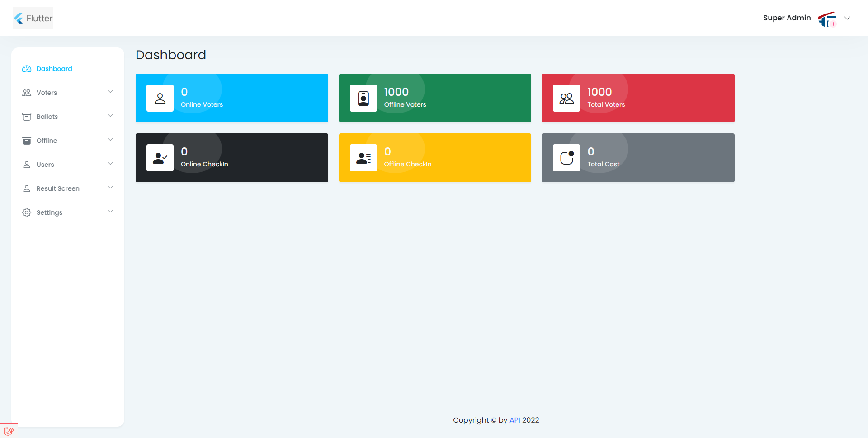Follow the API link in the footer

click(x=514, y=420)
